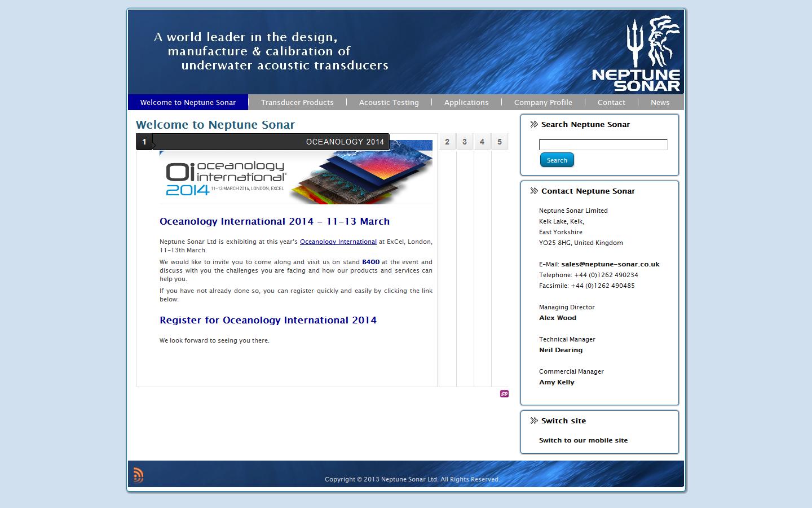
Task: Open the Transducer Products tab
Action: coord(297,102)
